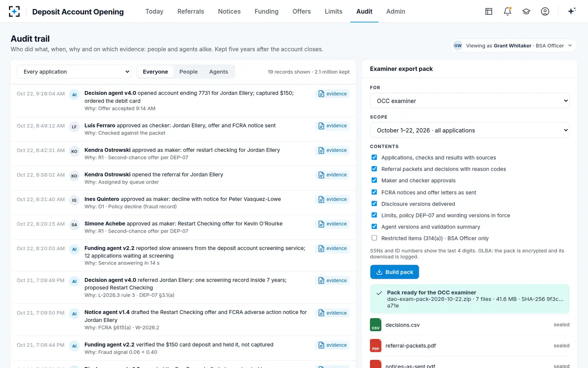Screen dimensions: 588x368
Task: Click KO avatar on 8:42:31 AM record
Action: click(74, 151)
